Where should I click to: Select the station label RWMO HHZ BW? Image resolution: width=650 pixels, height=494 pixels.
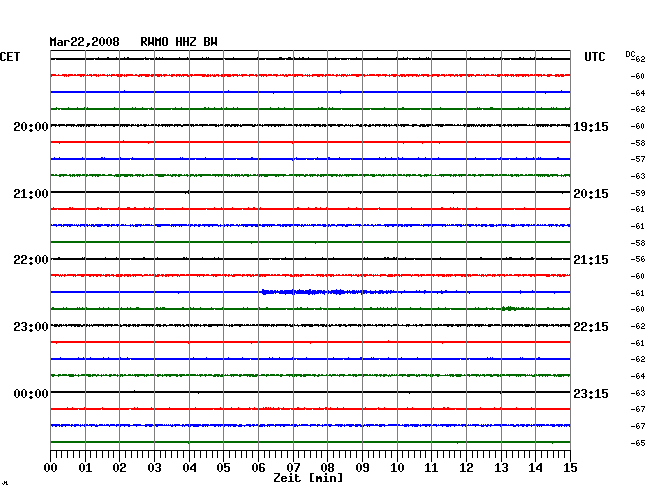(179, 42)
